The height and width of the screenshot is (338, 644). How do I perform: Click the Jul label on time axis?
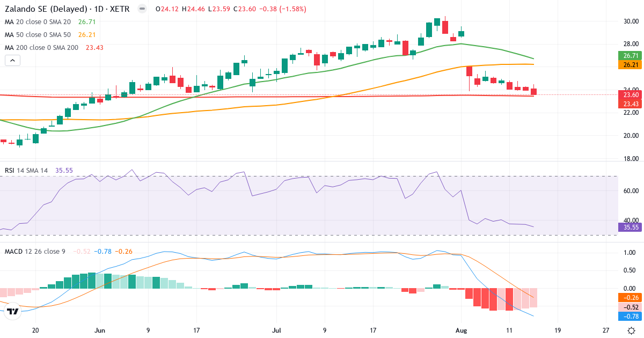pos(277,330)
